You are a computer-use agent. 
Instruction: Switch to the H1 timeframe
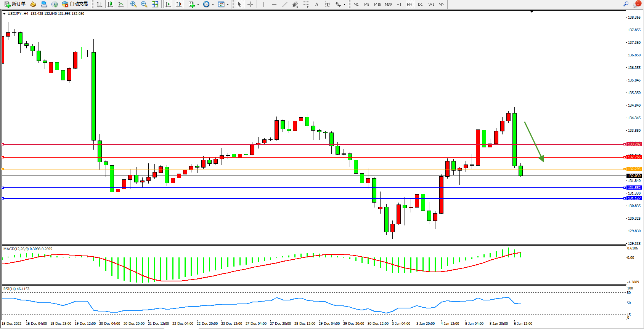399,4
